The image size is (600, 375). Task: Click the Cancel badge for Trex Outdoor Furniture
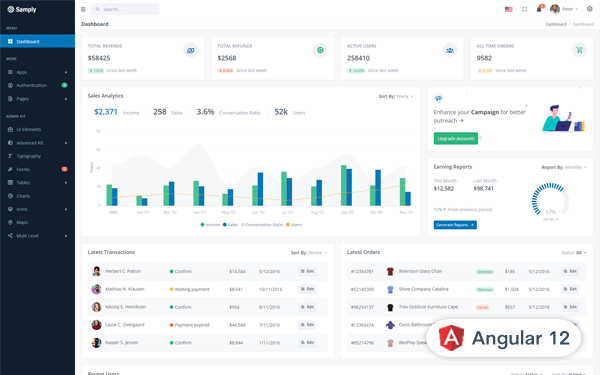click(483, 307)
